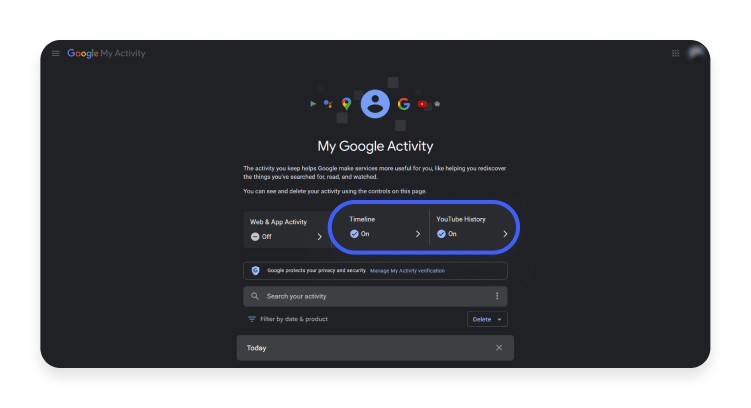Expand Timeline chevron arrow

[418, 234]
